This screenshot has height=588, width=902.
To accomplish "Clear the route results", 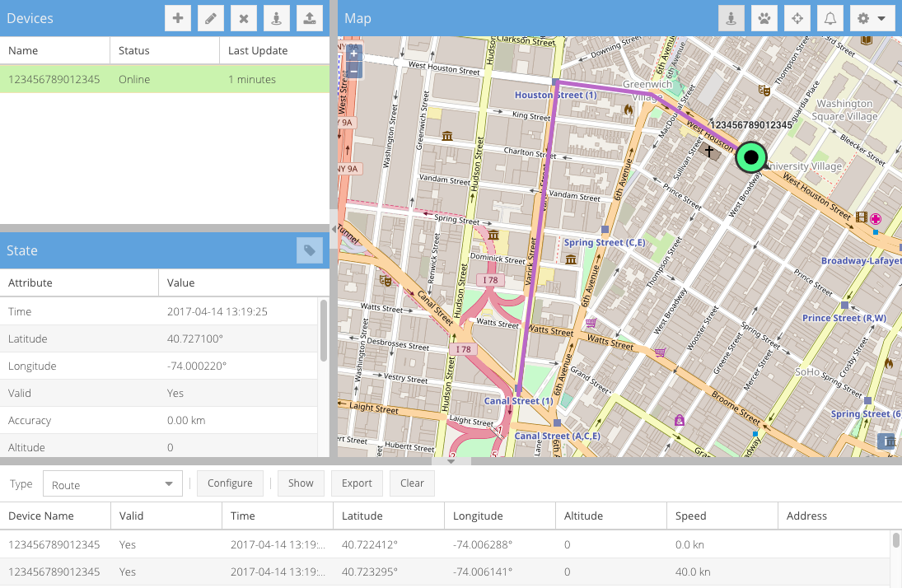I will tap(412, 483).
